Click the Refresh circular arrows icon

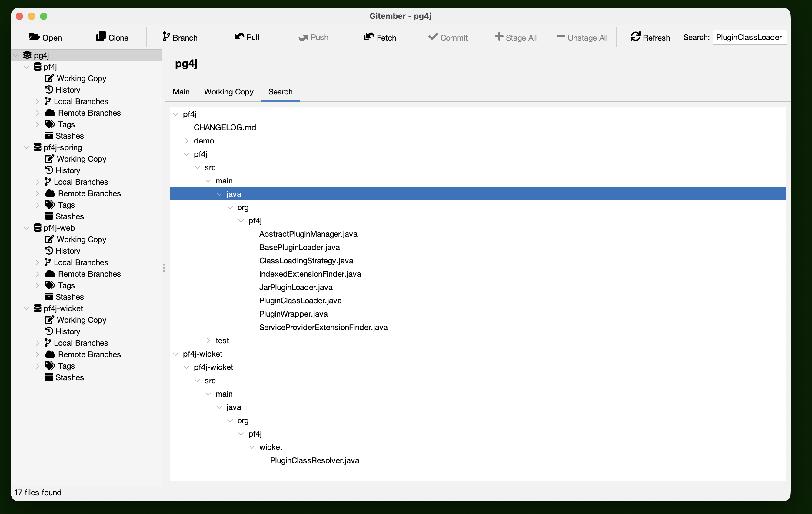[x=635, y=36]
